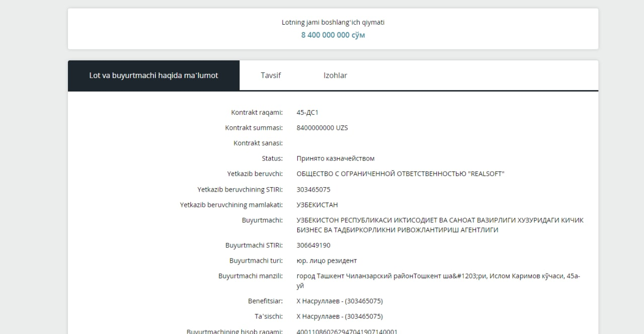The width and height of the screenshot is (644, 334).
Task: Click the supplier STIR value 303465075
Action: (313, 190)
